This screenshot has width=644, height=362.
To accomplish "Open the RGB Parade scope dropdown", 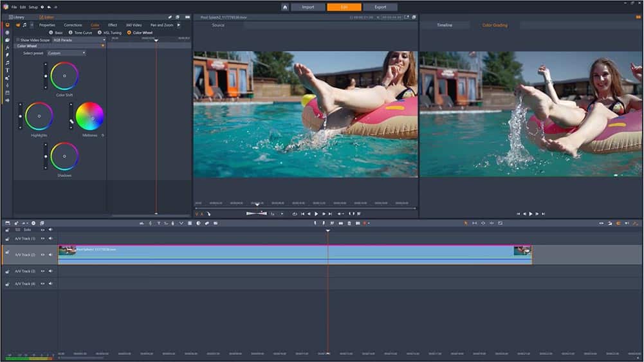I will (x=78, y=40).
